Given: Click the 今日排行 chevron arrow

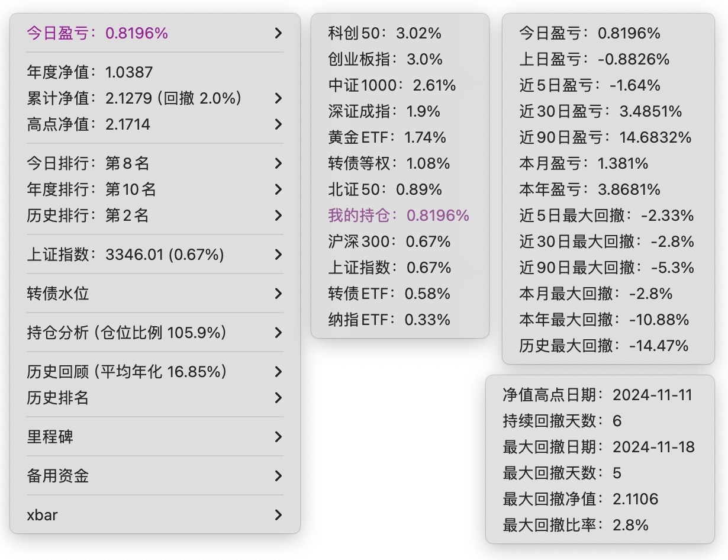Looking at the screenshot, I should click(x=278, y=163).
